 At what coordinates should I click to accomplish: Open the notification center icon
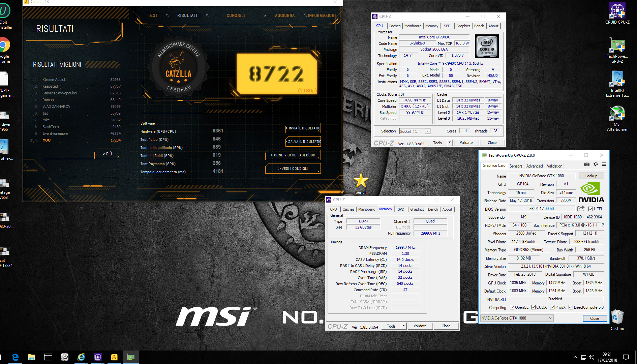pyautogui.click(x=626, y=357)
